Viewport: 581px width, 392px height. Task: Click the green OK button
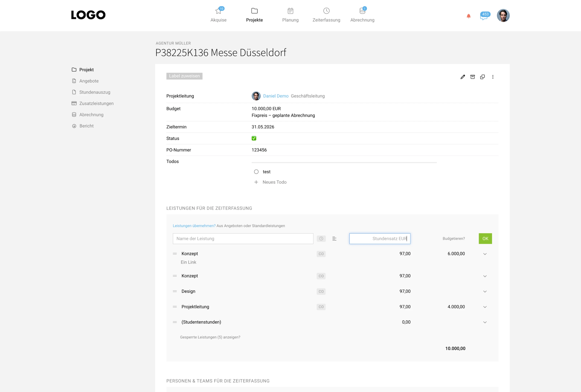485,239
